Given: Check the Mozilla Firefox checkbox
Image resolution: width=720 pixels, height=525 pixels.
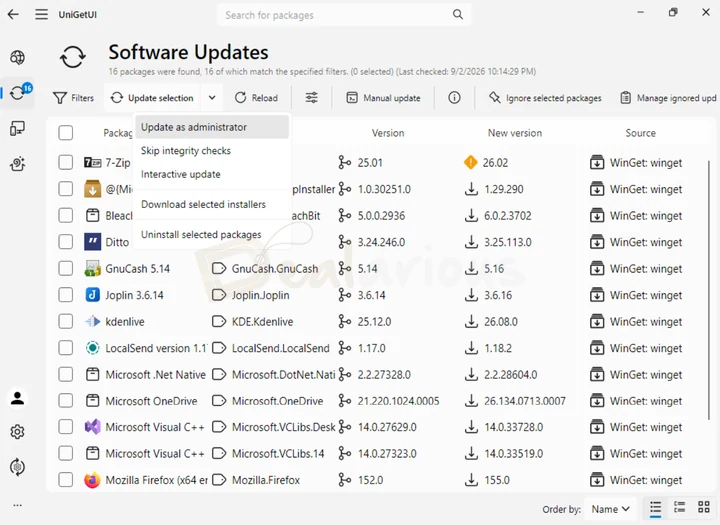Looking at the screenshot, I should click(66, 480).
